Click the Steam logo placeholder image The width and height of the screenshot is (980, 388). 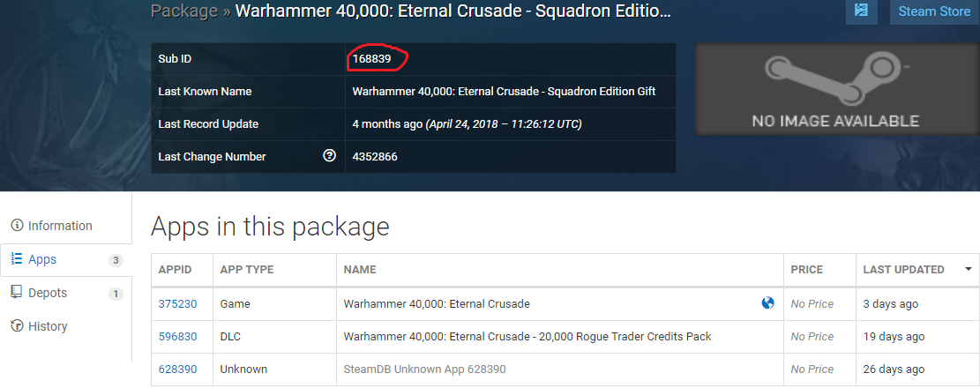[835, 89]
